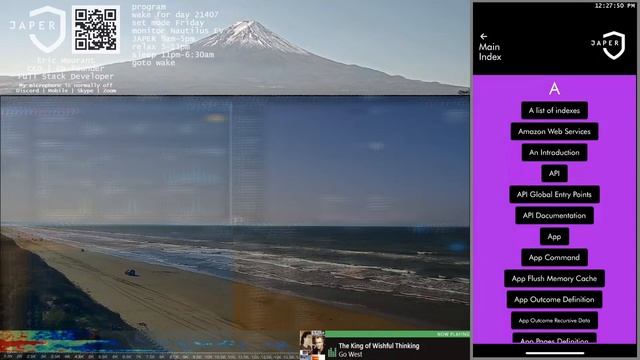
Task: Open App Flush Memory Cache entry
Action: (554, 278)
